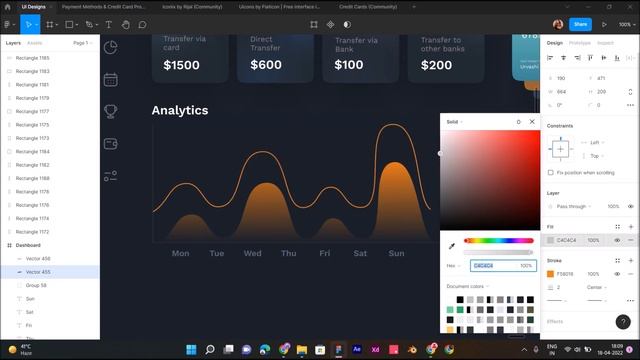
Task: Click the rainbow hue slider
Action: coord(498,241)
